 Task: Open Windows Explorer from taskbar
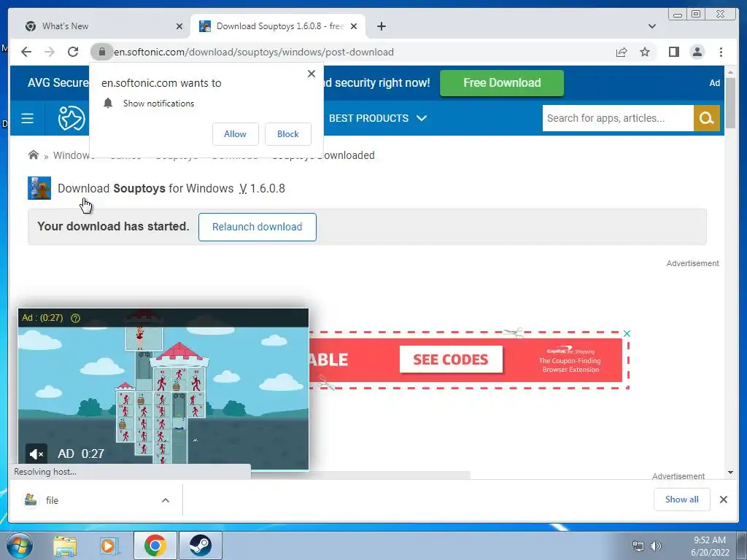[x=65, y=545]
